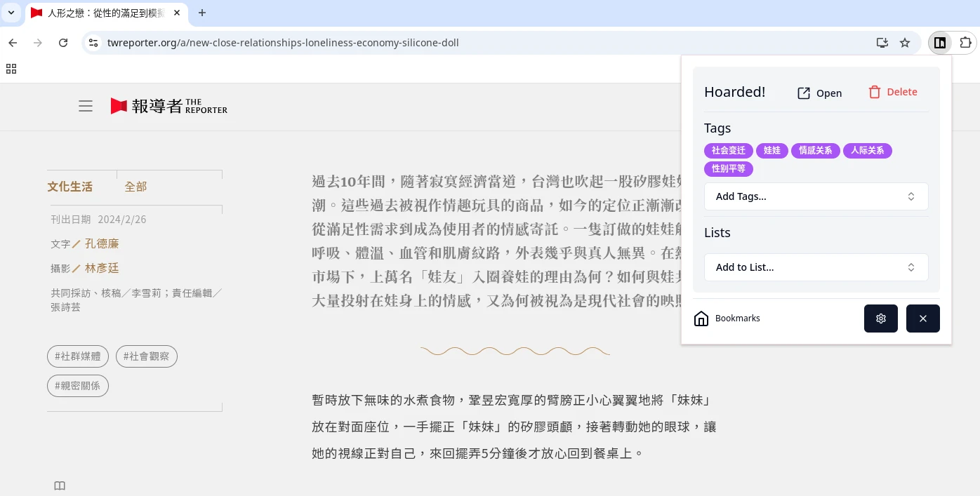Switch to the 全部 tab
This screenshot has height=496, width=980.
coord(135,187)
